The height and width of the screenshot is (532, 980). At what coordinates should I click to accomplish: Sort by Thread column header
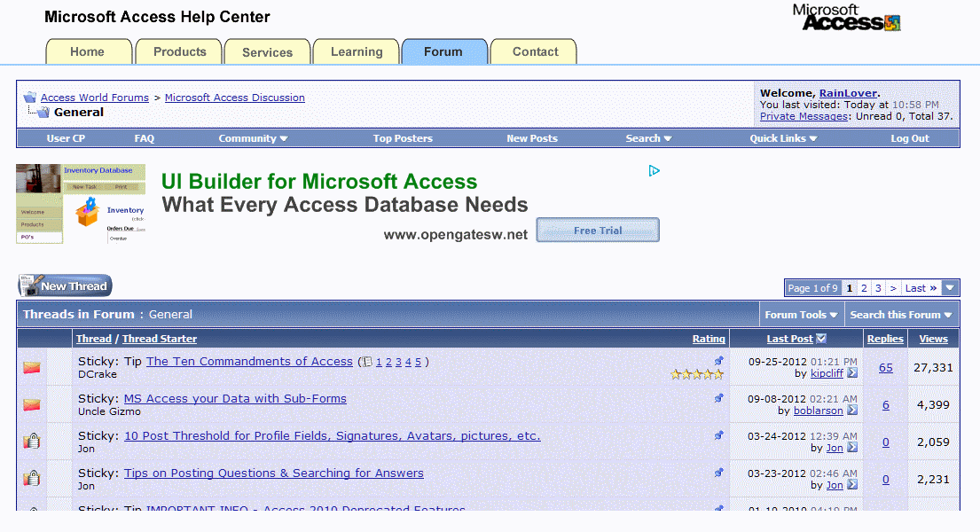coord(94,339)
